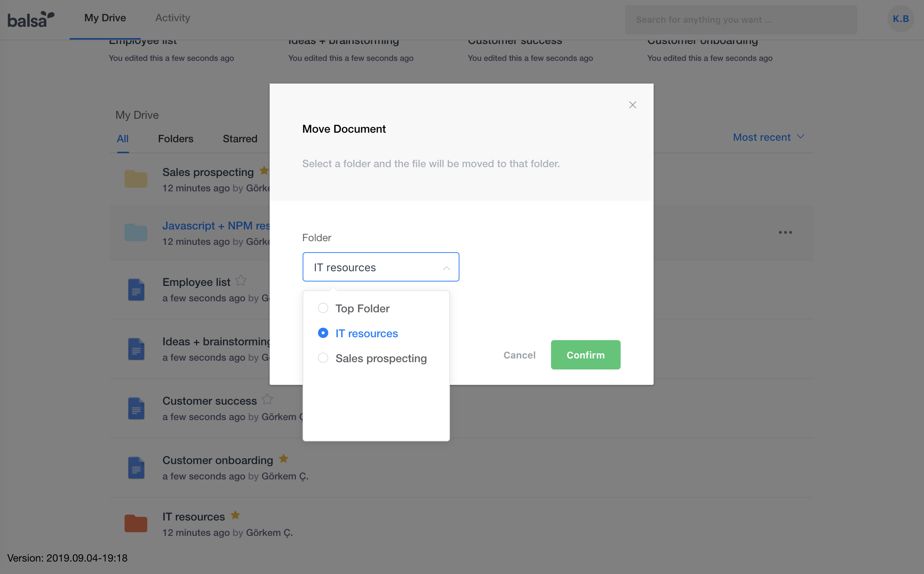The image size is (924, 574).
Task: Close the Move Document dialog
Action: tap(632, 105)
